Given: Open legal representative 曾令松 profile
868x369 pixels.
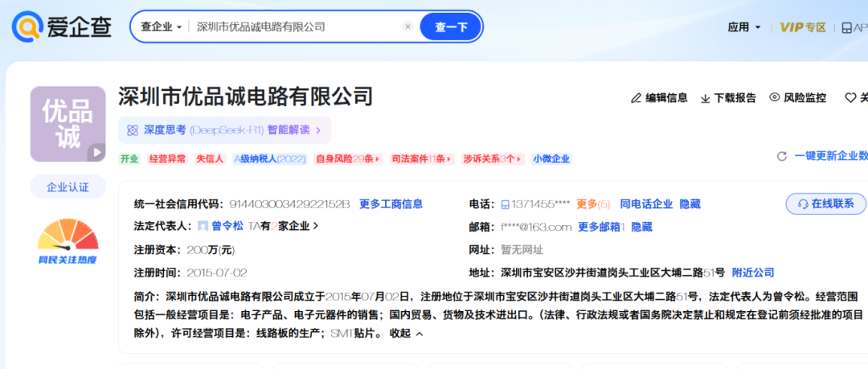Looking at the screenshot, I should tap(227, 226).
